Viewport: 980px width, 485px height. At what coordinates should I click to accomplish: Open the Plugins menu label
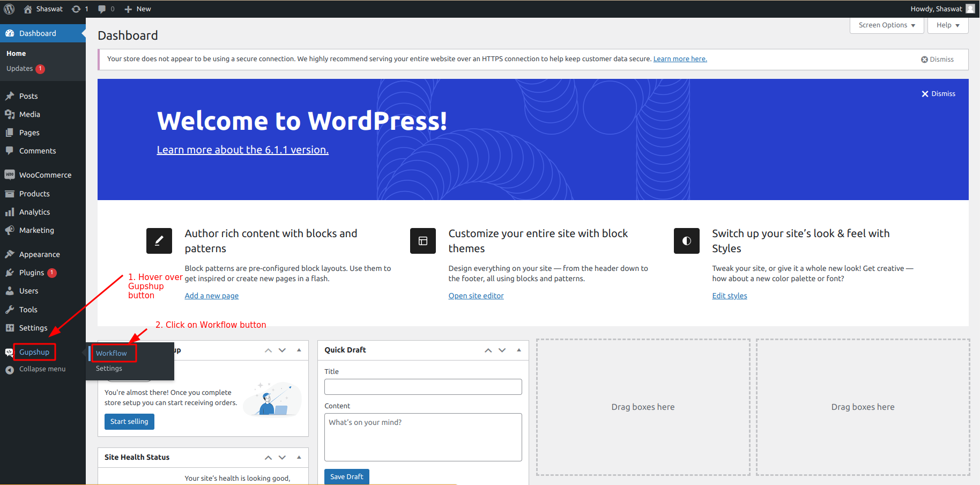[32, 273]
